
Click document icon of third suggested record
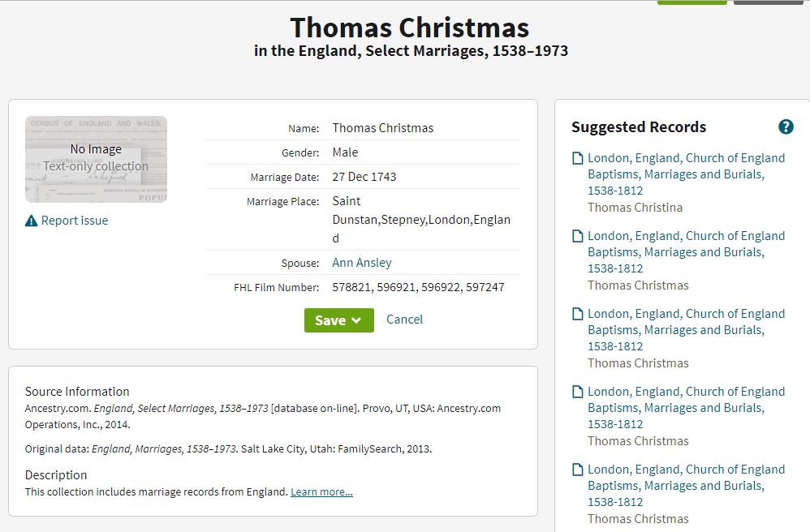click(x=578, y=314)
